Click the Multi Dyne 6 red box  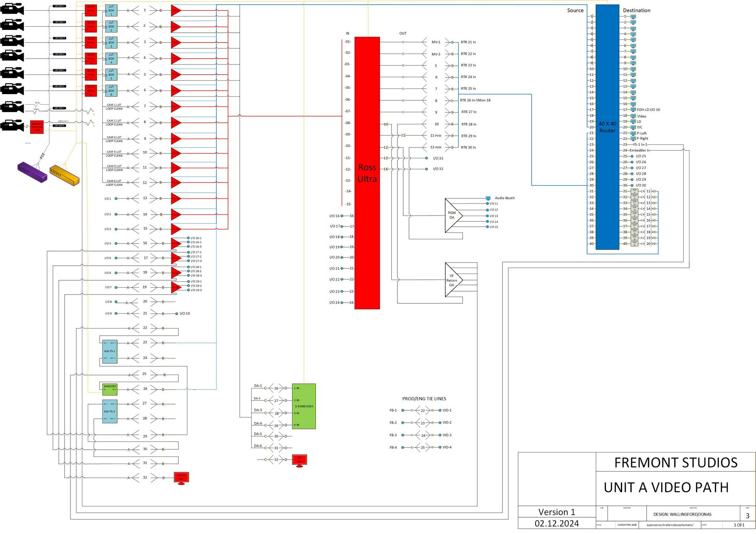tap(91, 91)
